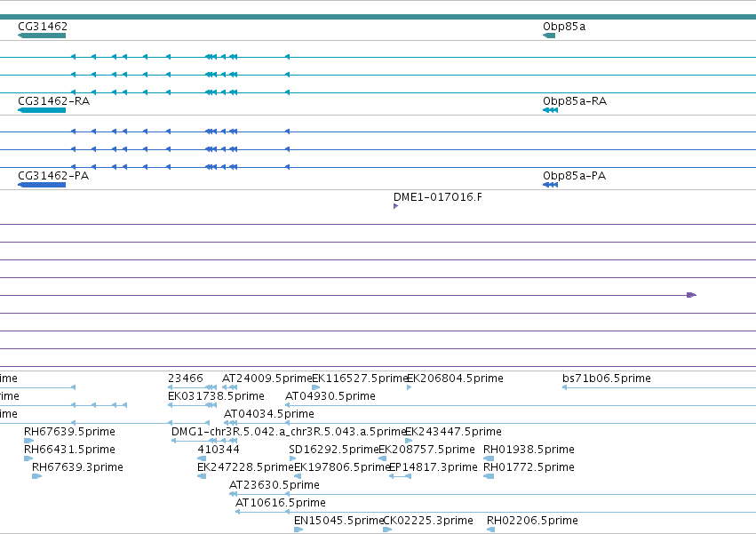Open the EK197806.5prime EST

(x=298, y=476)
